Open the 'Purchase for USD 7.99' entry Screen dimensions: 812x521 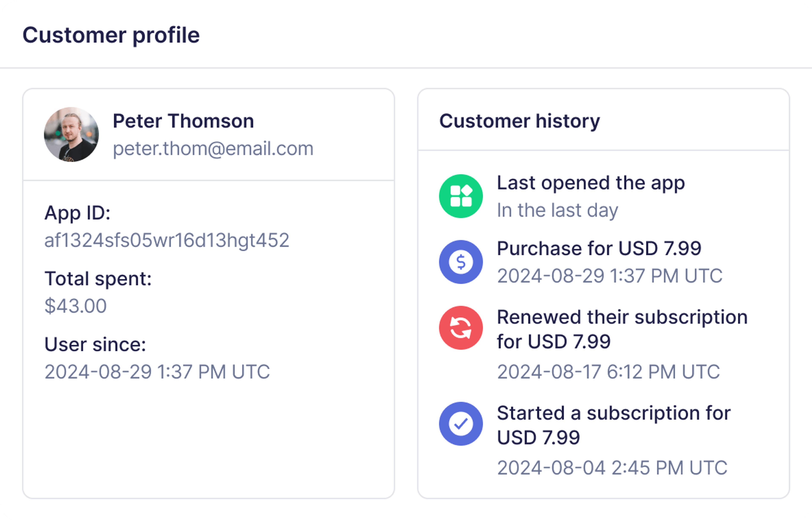coord(599,249)
